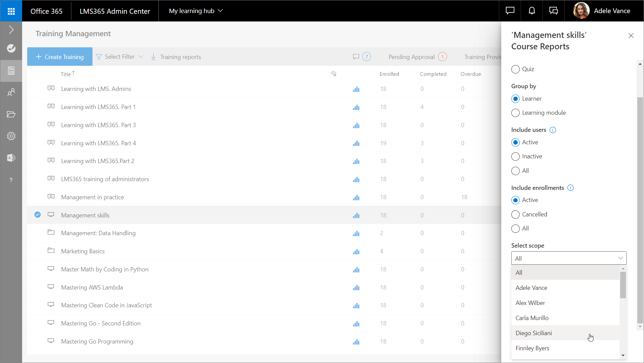
Task: Open the My learning hub dropdown
Action: tap(196, 11)
